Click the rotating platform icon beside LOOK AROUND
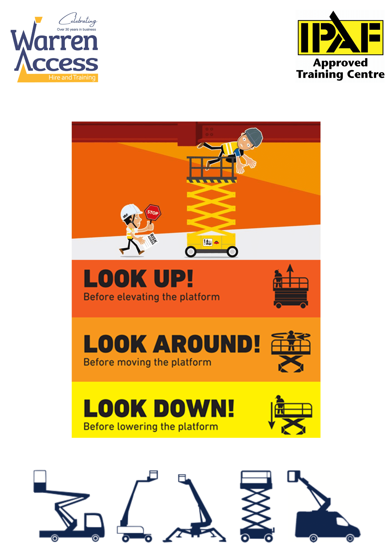 (291, 351)
